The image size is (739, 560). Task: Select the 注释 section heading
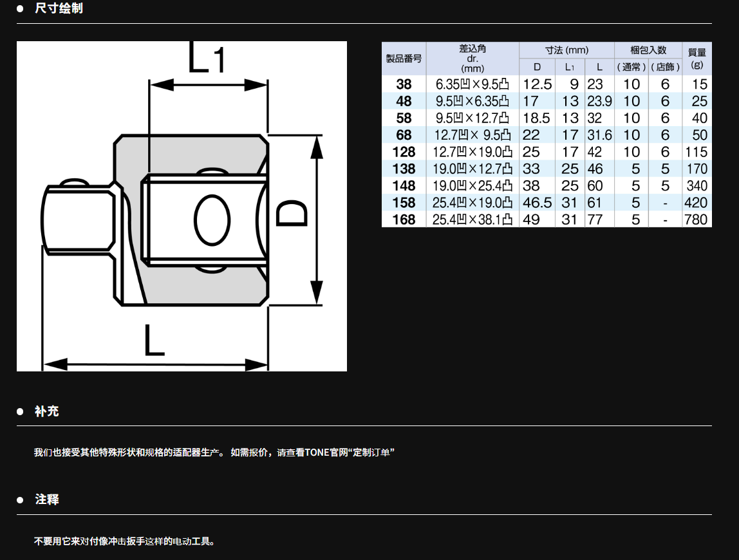47,500
